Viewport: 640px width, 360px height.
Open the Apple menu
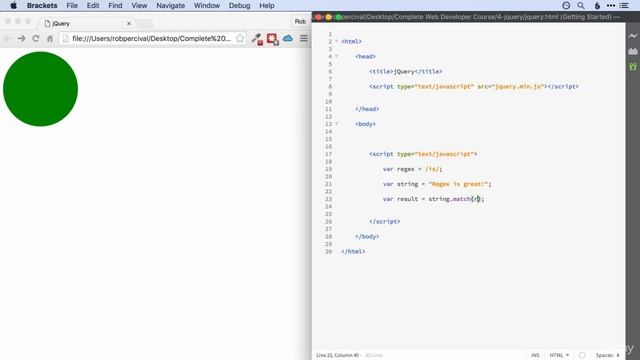(13, 5)
